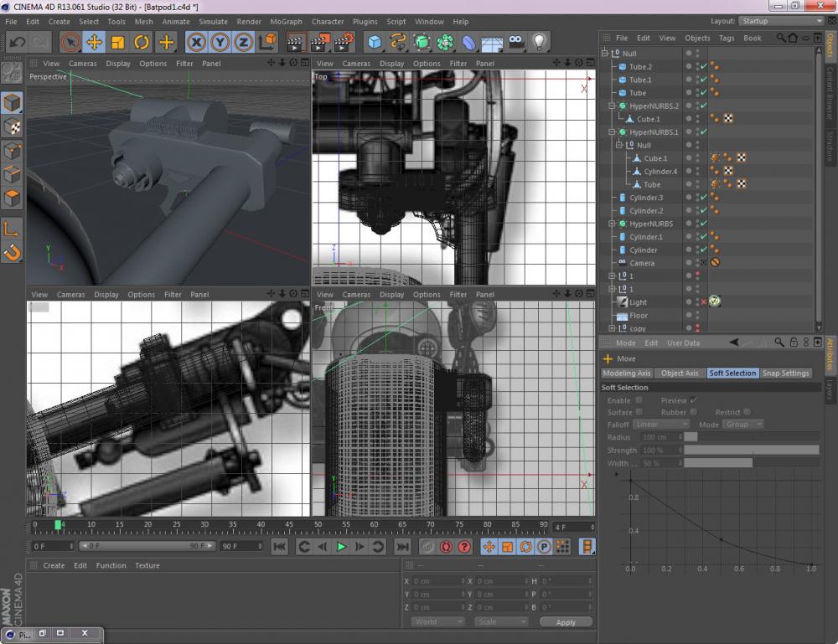Screen dimensions: 838x644
Task: Toggle the Rubber checkbox
Action: pos(693,412)
